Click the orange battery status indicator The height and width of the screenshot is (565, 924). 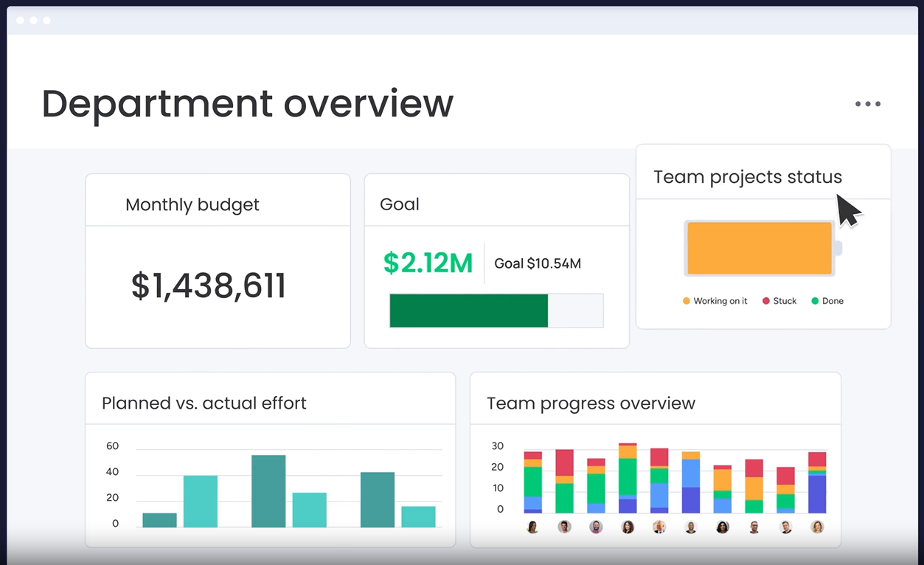click(x=760, y=249)
